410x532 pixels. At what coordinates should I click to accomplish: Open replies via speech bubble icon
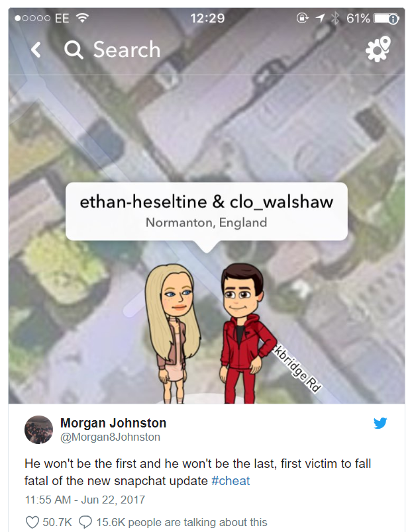pyautogui.click(x=85, y=522)
